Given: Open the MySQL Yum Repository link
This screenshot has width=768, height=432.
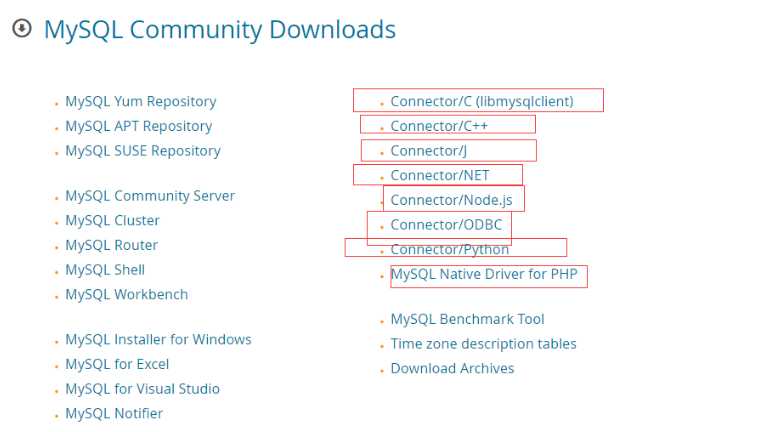Looking at the screenshot, I should pyautogui.click(x=141, y=101).
